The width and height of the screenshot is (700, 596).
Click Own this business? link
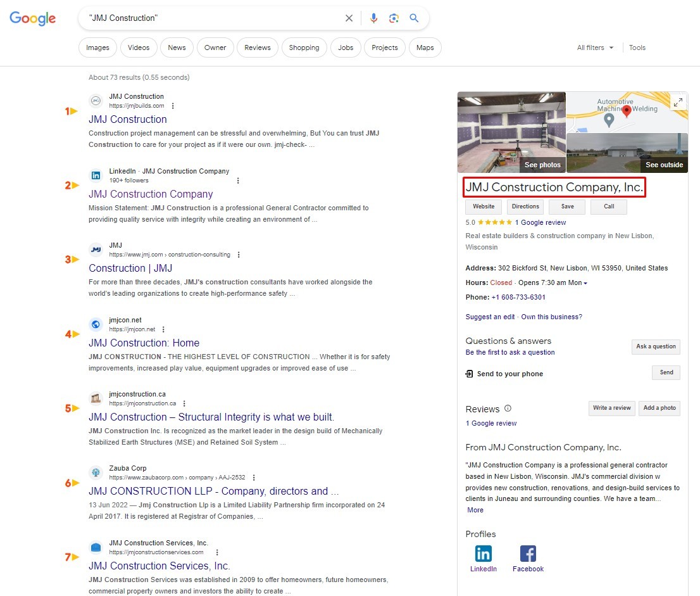point(552,317)
